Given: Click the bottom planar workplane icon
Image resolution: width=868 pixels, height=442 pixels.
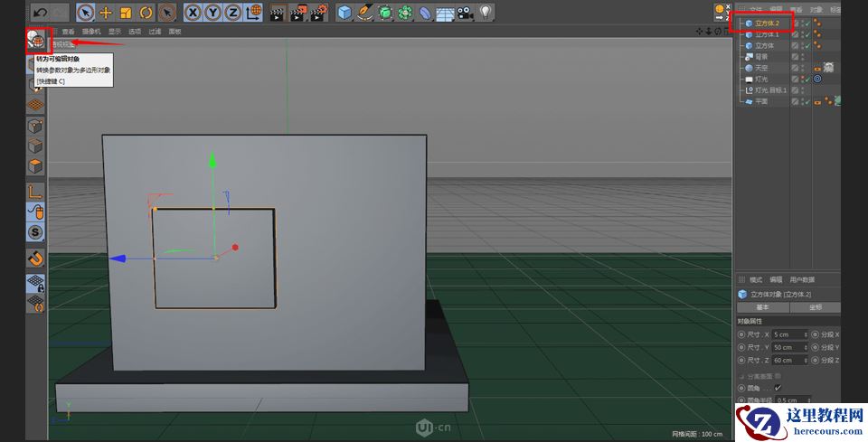Looking at the screenshot, I should click(35, 303).
